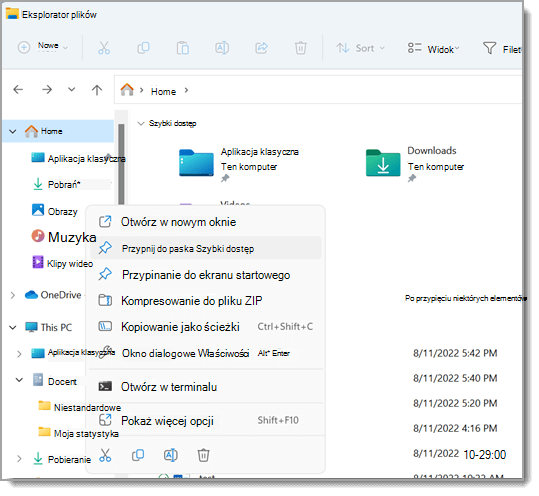539x496 pixels.
Task: Click the Cut scissors icon in the top toolbar
Action: 104,48
